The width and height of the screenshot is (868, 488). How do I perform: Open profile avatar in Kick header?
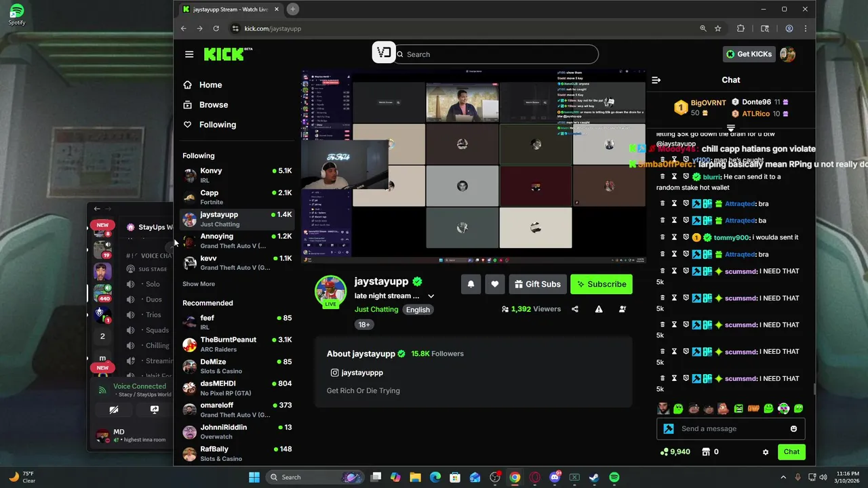tap(787, 54)
